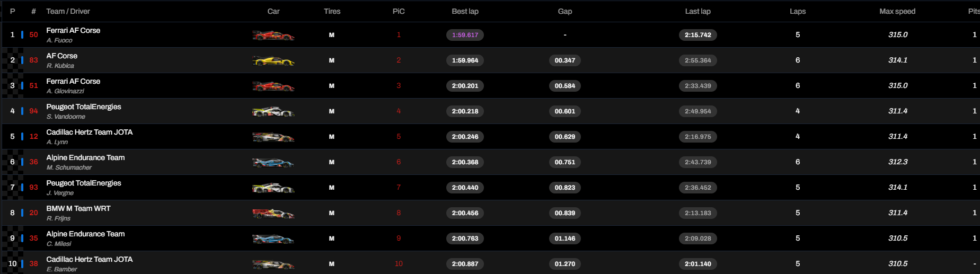Select the Alpine #36 car icon
This screenshot has width=980, height=274.
(x=273, y=163)
